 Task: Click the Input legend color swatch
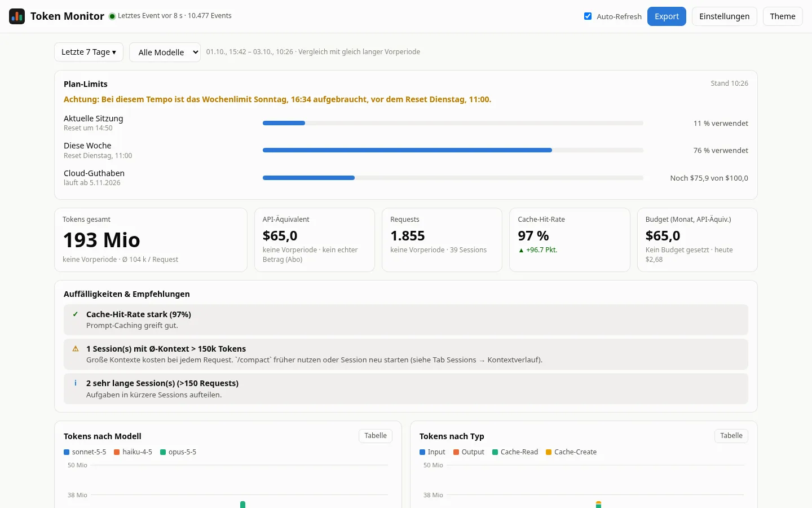422,452
